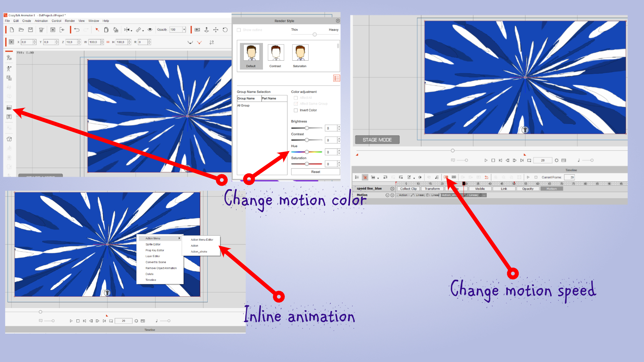The width and height of the screenshot is (644, 362).
Task: Expand the link tool dropdown arrow
Action: pos(143,31)
